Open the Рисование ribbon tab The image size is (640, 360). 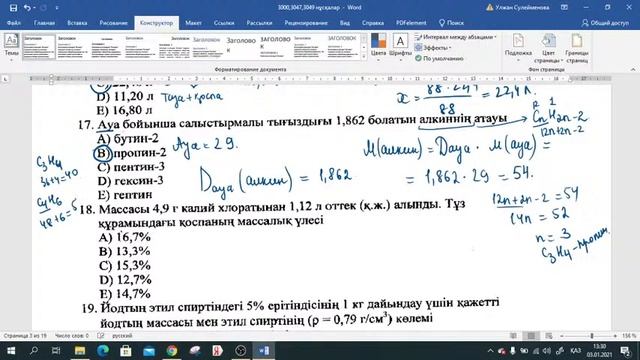[113, 23]
